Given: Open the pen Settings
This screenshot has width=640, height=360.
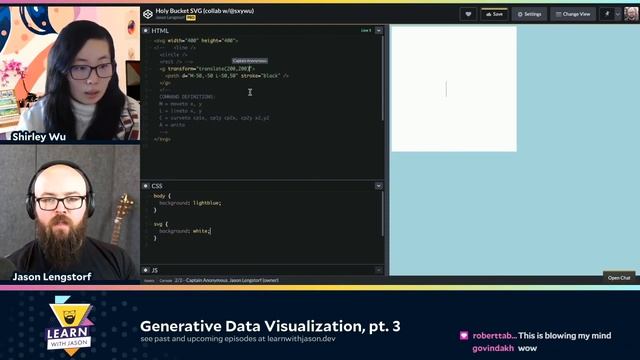Looking at the screenshot, I should click(x=529, y=14).
